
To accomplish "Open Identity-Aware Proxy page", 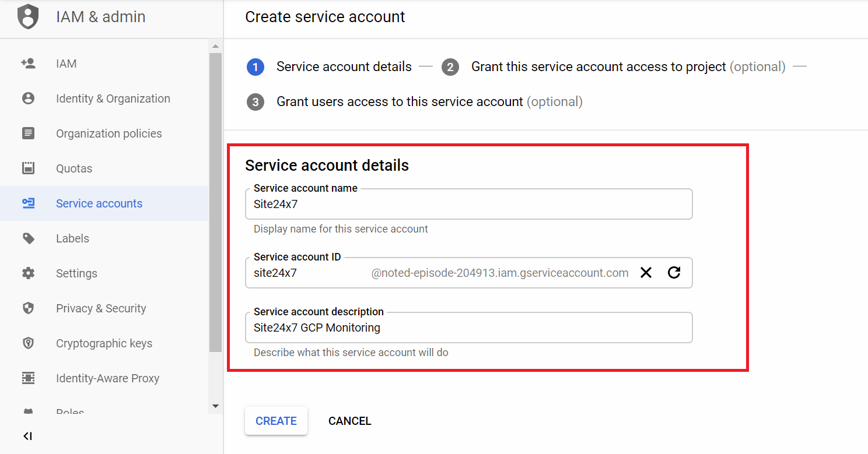I will (104, 378).
